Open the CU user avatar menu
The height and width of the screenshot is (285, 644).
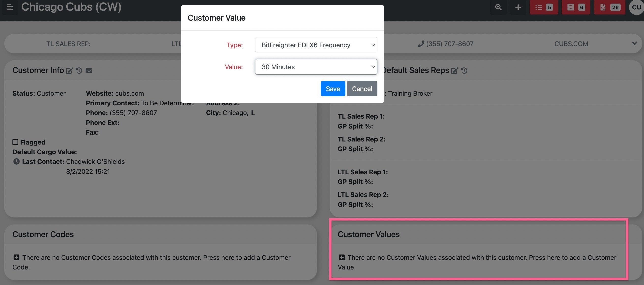(636, 7)
